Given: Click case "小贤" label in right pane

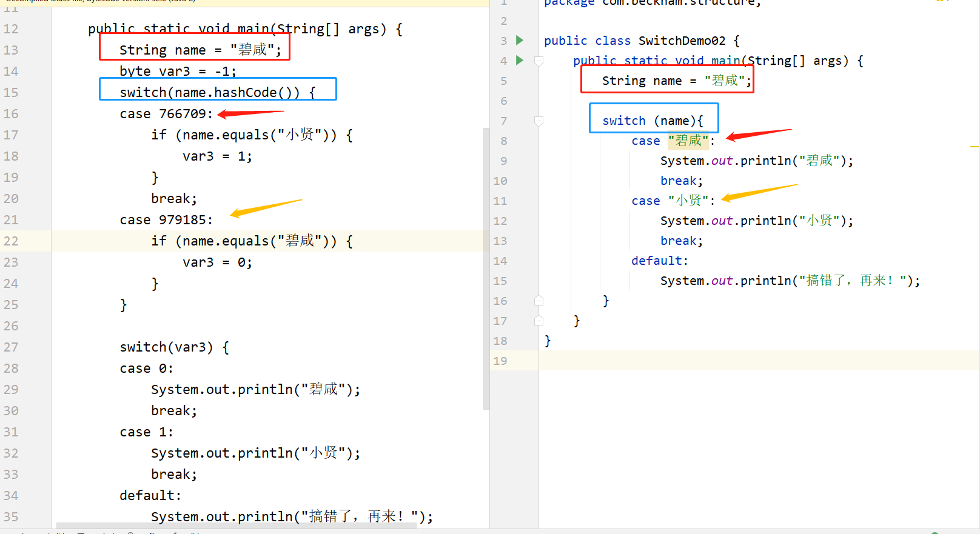Looking at the screenshot, I should coord(673,201).
